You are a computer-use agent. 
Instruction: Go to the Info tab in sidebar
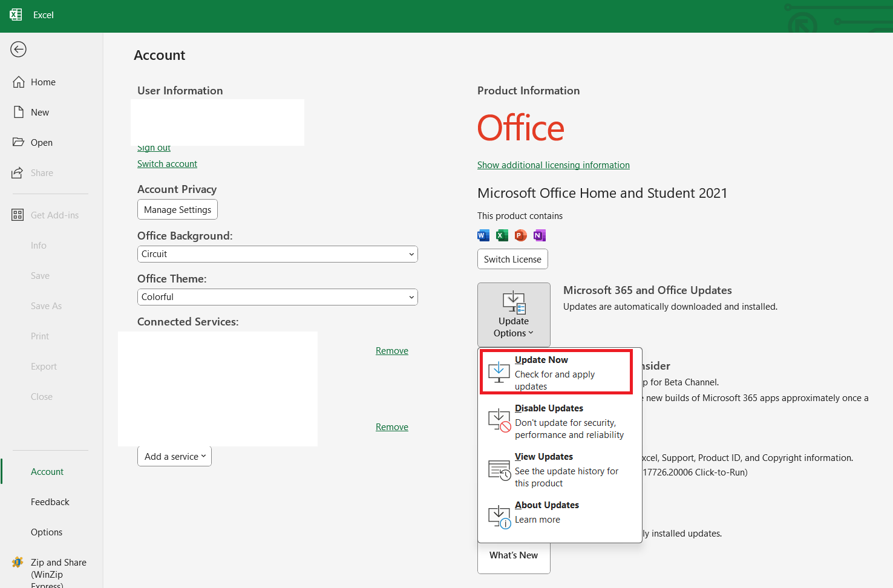[39, 246]
